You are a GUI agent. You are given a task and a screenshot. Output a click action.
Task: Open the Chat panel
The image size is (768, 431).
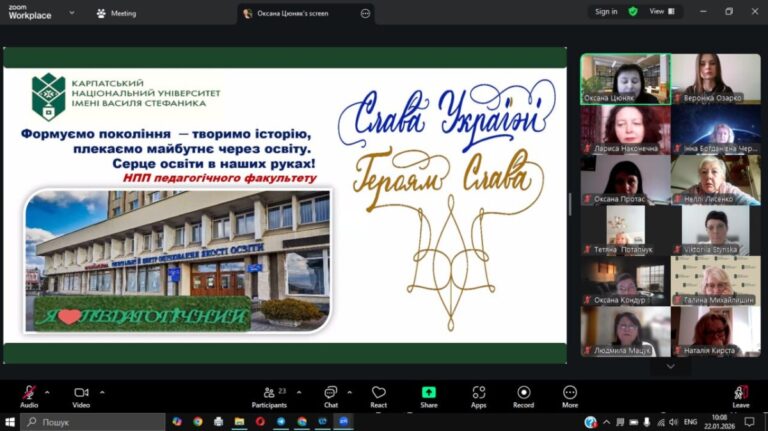click(x=331, y=397)
